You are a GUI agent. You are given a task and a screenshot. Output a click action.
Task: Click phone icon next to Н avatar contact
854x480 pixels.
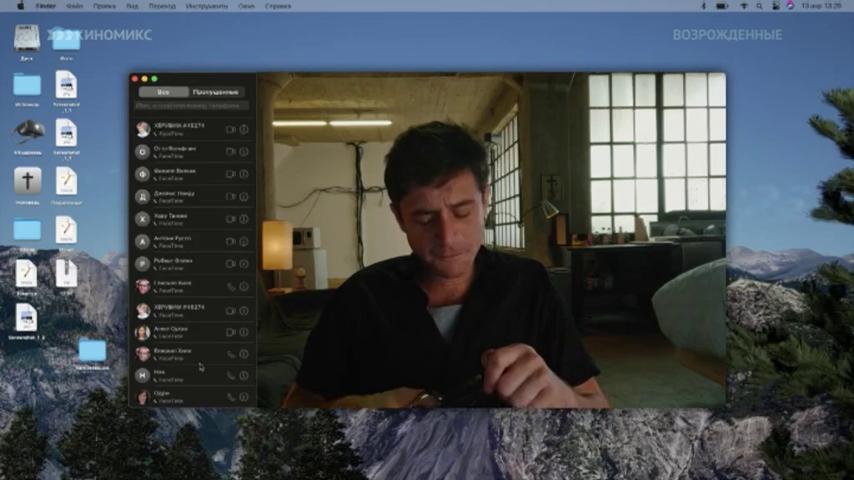pyautogui.click(x=231, y=375)
